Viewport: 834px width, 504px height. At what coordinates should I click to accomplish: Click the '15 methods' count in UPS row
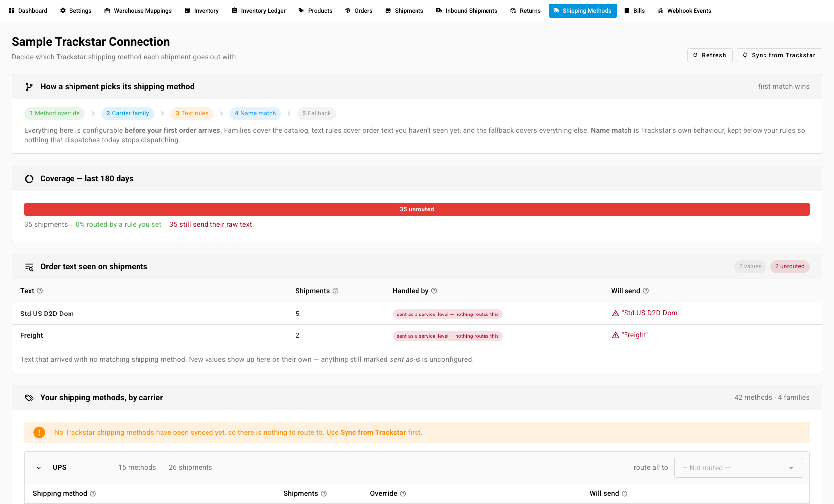coord(137,468)
